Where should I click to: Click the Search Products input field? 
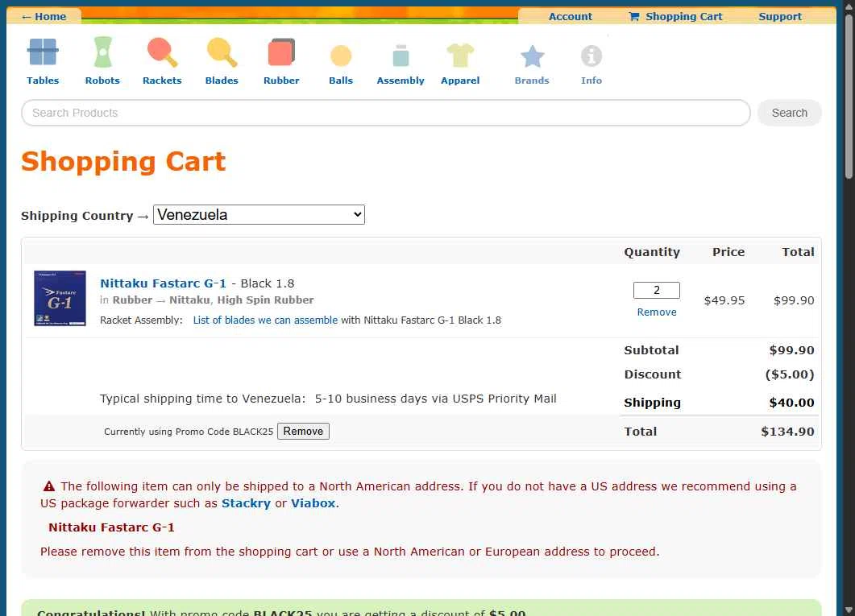385,113
